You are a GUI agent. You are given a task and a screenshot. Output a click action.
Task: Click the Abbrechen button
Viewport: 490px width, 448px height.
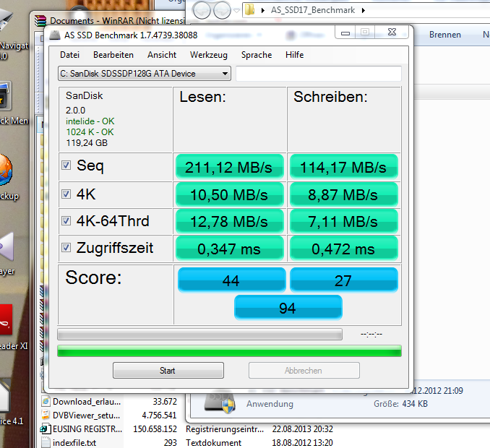(x=304, y=371)
